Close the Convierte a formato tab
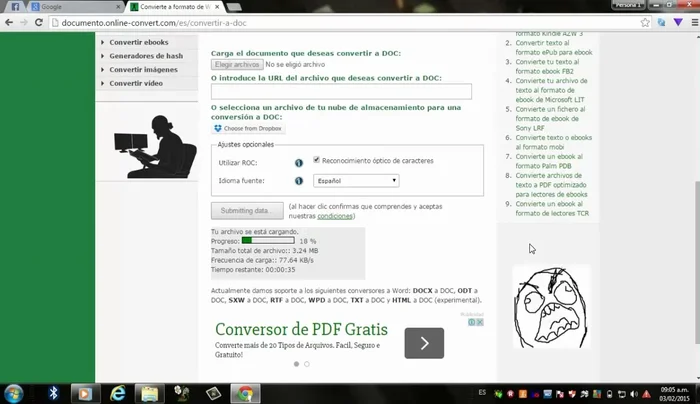Screen dimensions: 700x404 pyautogui.click(x=217, y=7)
